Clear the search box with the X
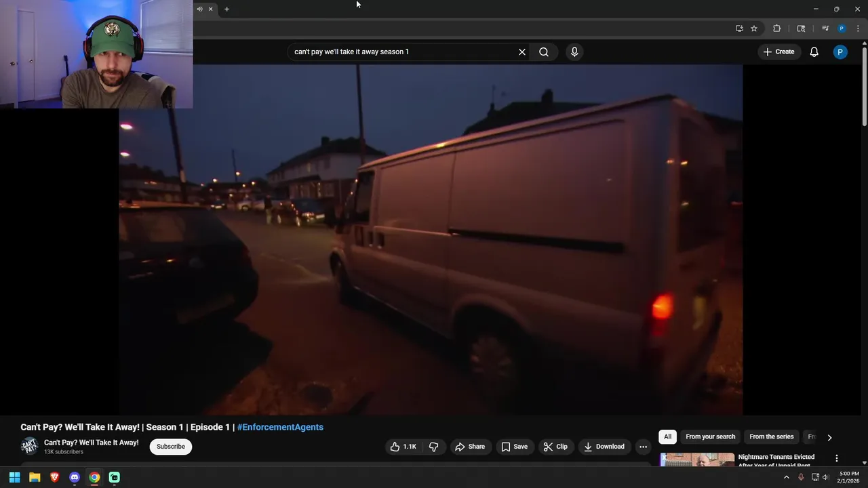 click(x=522, y=52)
